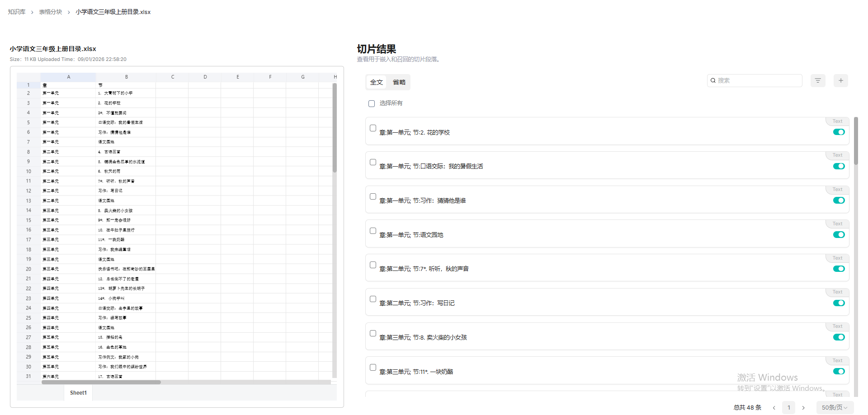Click the spreadsheet horizontal scrollbar

[x=101, y=382]
